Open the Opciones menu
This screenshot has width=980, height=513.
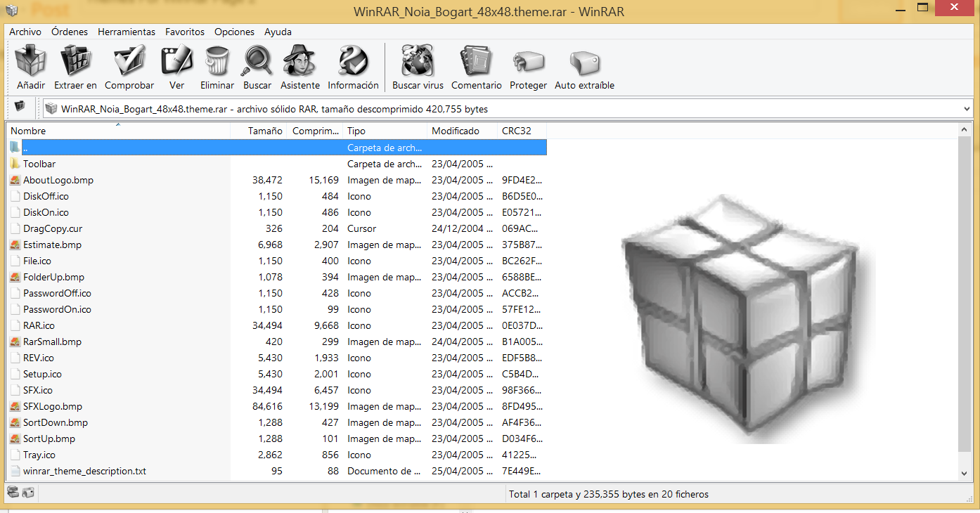click(234, 32)
